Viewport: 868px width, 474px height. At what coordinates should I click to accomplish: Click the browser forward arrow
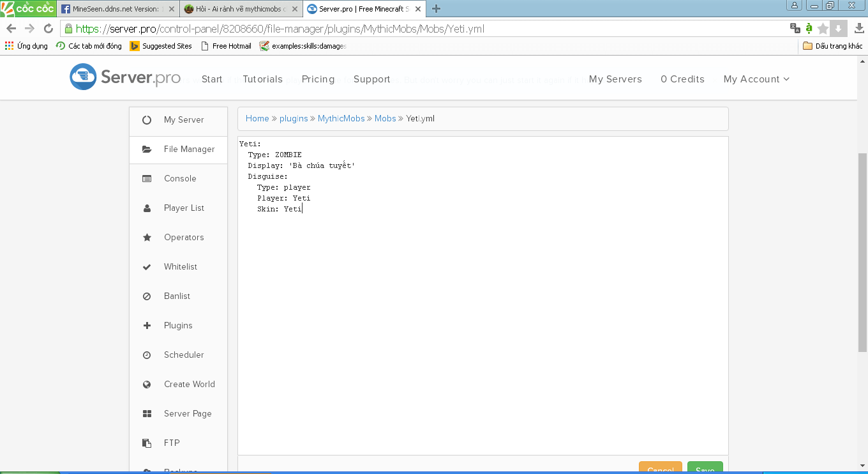pyautogui.click(x=29, y=29)
